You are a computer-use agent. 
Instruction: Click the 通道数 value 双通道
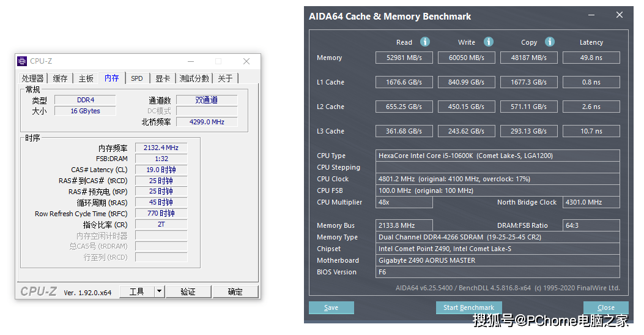(207, 100)
